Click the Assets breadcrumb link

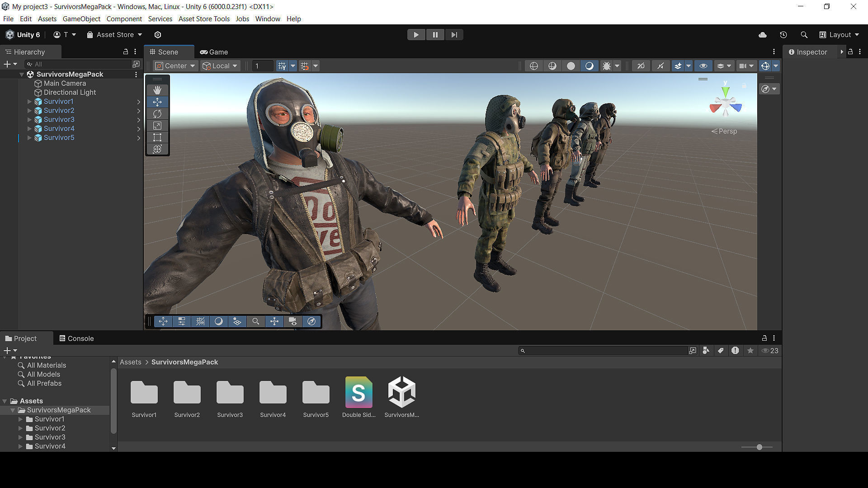tap(130, 362)
